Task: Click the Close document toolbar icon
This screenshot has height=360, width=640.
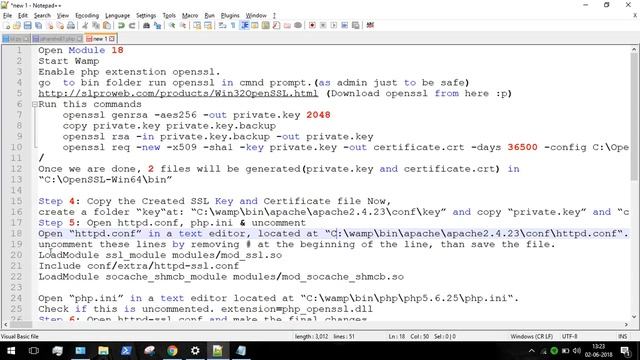Action: point(49,25)
